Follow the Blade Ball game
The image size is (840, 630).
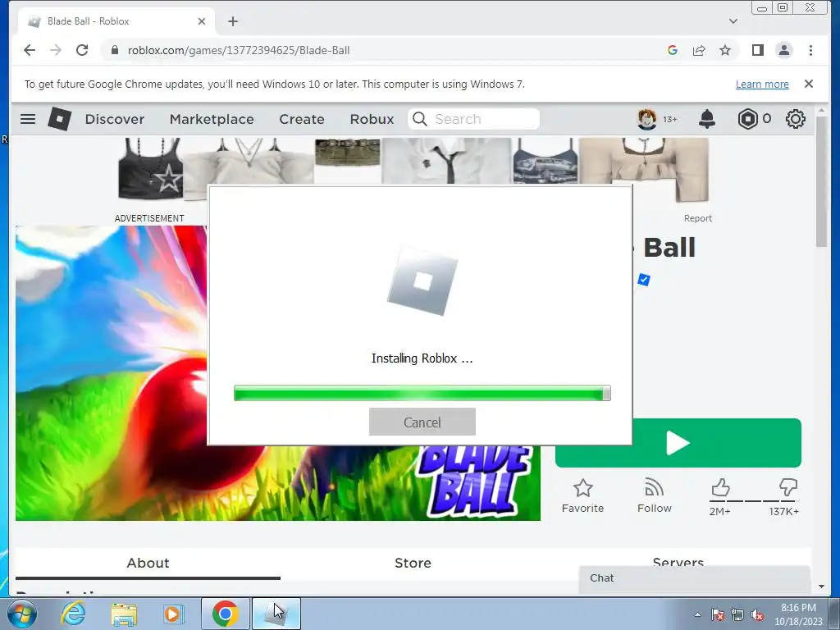654,496
